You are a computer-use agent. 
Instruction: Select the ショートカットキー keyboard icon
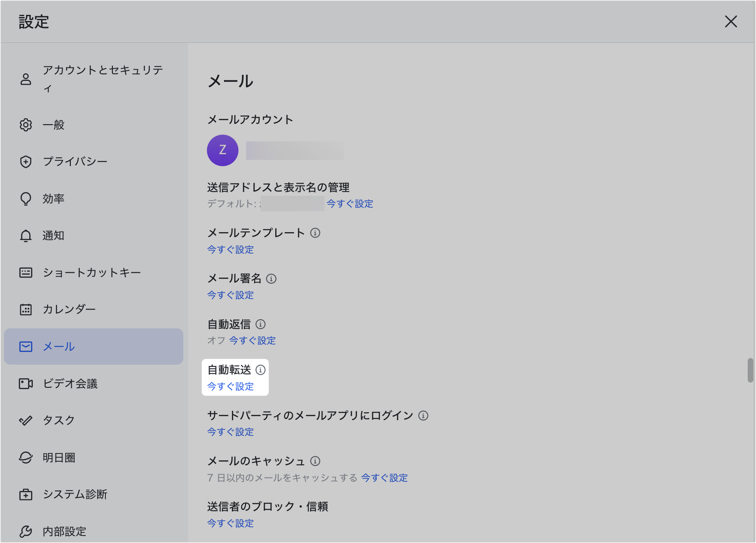tap(25, 272)
